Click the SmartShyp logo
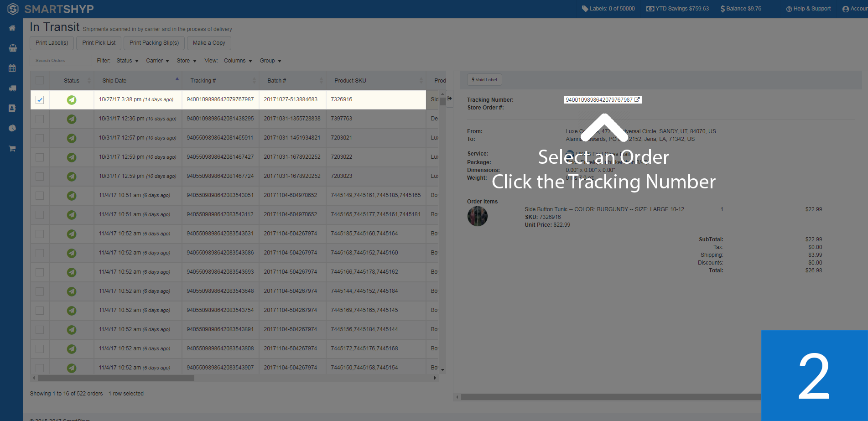 [x=51, y=9]
